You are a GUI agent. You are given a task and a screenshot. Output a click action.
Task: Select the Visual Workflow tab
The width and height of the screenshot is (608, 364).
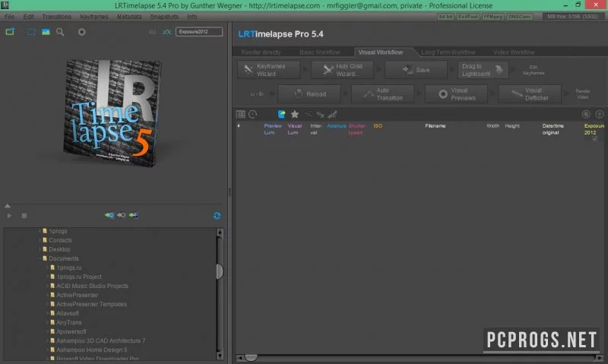coord(381,52)
